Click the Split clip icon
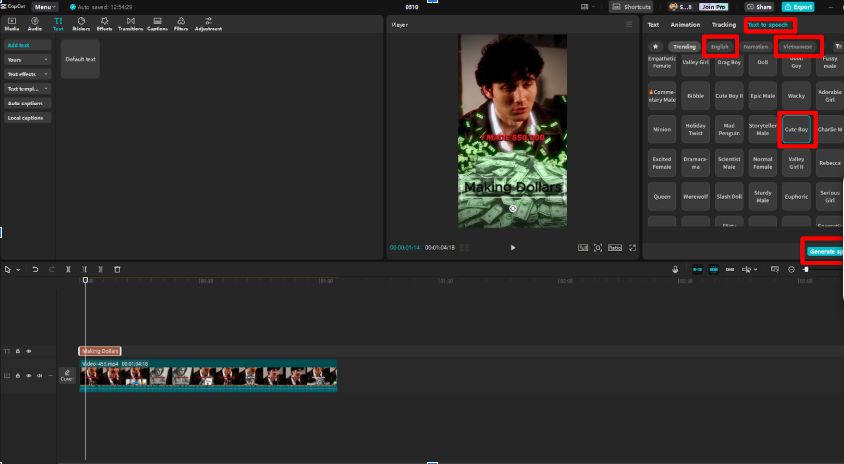 (68, 269)
